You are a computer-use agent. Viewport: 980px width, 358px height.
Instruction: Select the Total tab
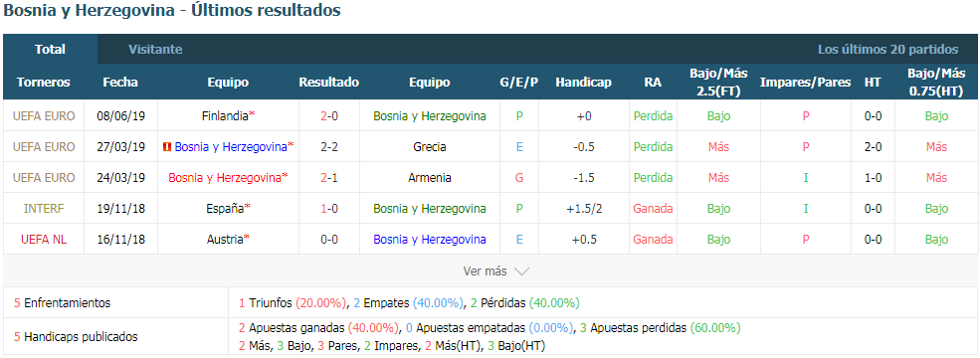click(x=50, y=50)
